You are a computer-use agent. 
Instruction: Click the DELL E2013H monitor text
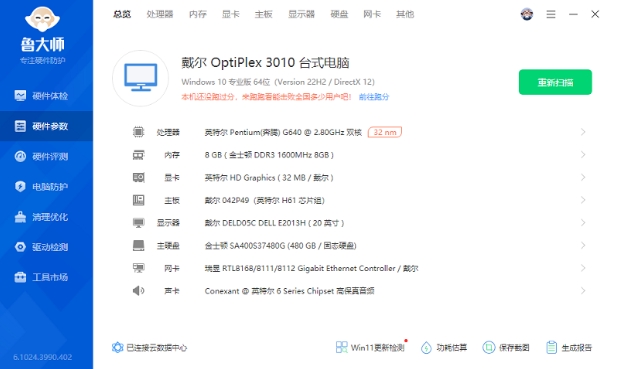click(274, 223)
